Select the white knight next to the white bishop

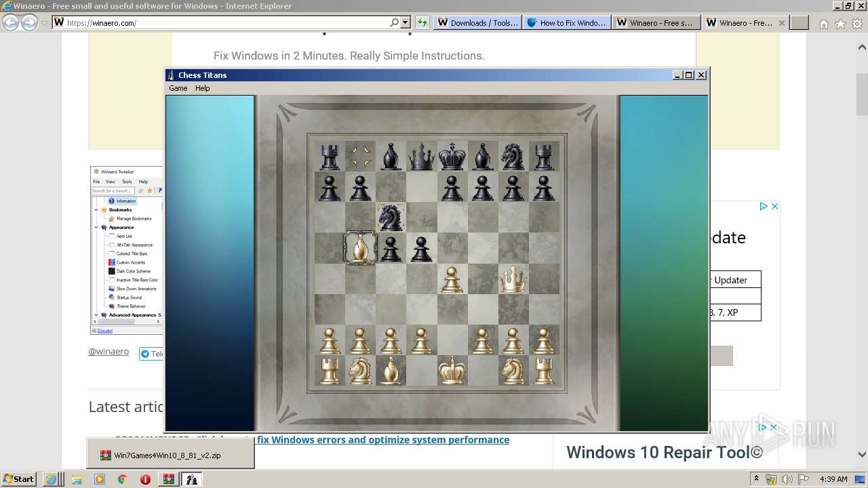click(360, 370)
